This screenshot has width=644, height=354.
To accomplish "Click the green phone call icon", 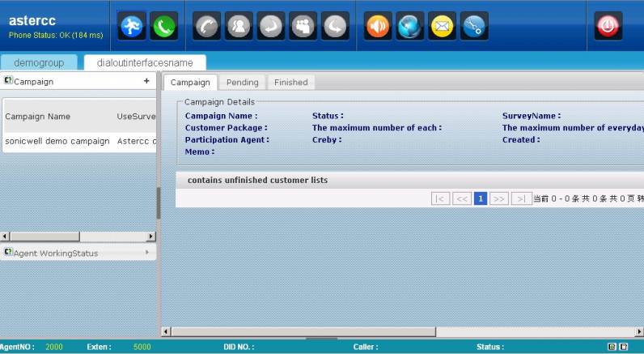I will tap(164, 26).
